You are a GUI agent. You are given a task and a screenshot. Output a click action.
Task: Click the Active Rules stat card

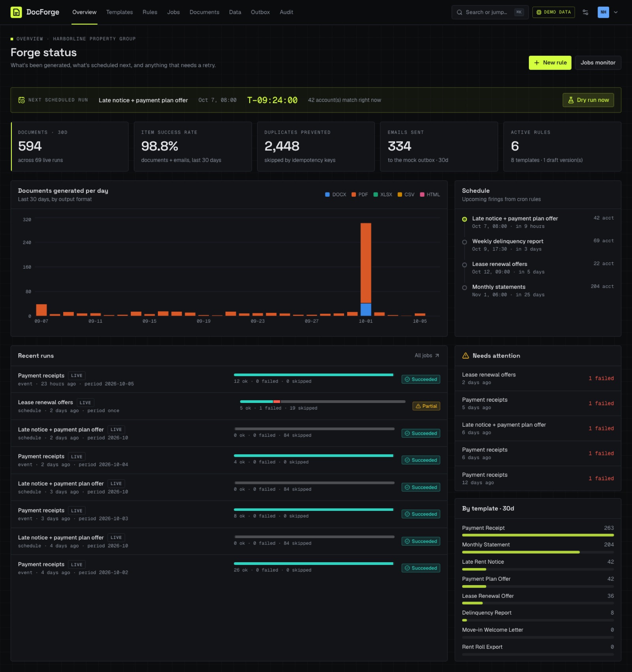point(562,147)
